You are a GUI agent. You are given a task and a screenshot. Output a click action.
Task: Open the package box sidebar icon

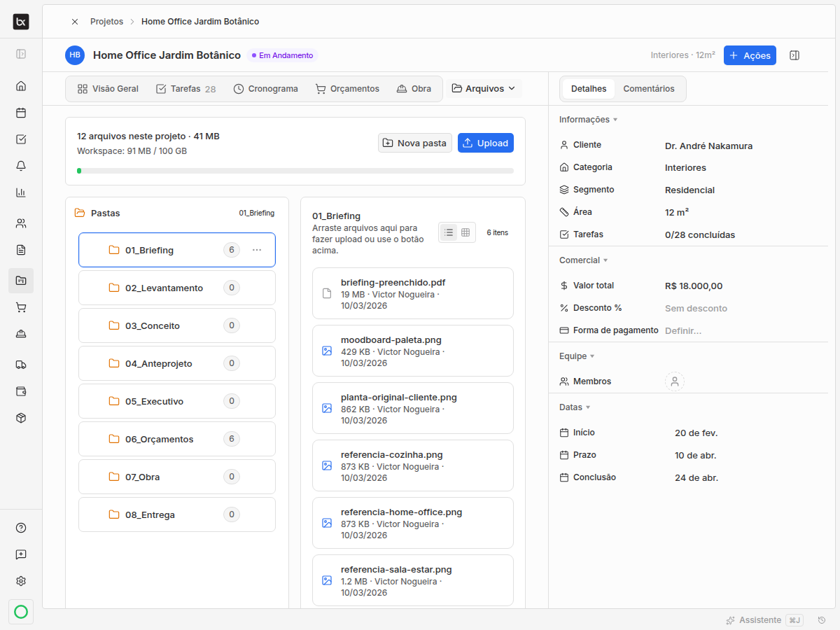point(21,418)
